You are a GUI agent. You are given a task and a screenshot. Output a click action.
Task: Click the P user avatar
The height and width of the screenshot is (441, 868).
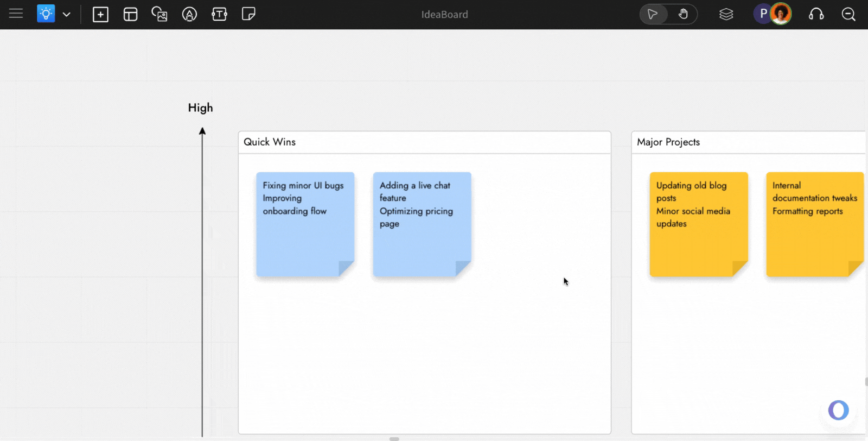762,14
